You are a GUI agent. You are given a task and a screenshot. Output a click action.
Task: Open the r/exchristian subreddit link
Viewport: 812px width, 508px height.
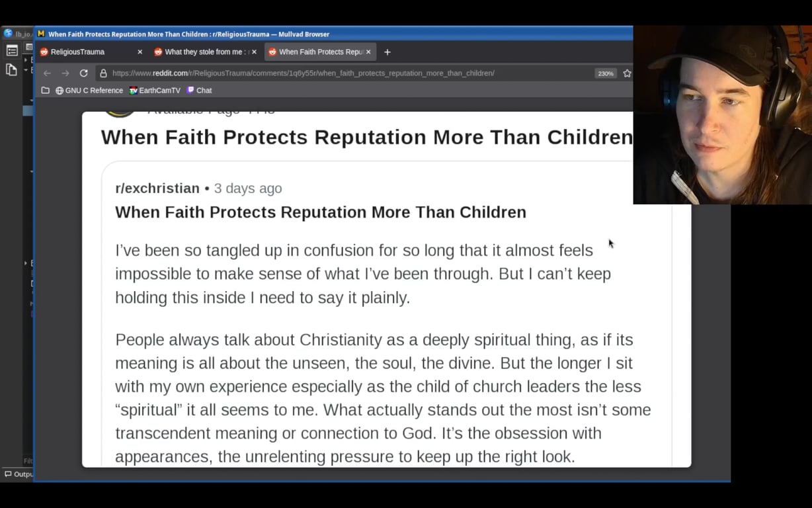(x=157, y=189)
